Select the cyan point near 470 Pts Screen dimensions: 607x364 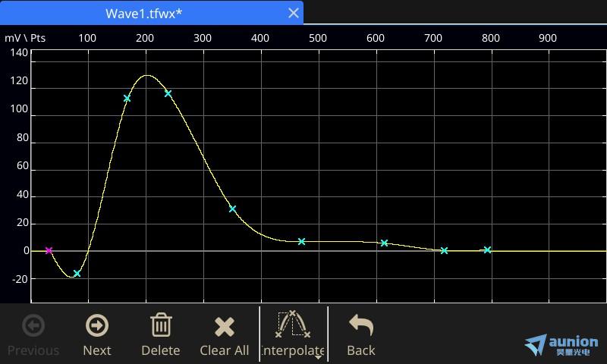pos(301,242)
